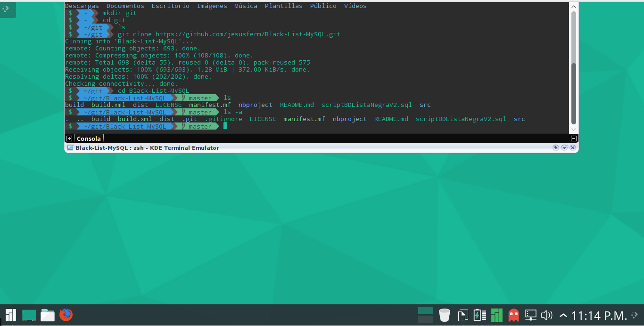The width and height of the screenshot is (644, 326).
Task: Switch to next session using right arrow icon
Action: tap(564, 147)
